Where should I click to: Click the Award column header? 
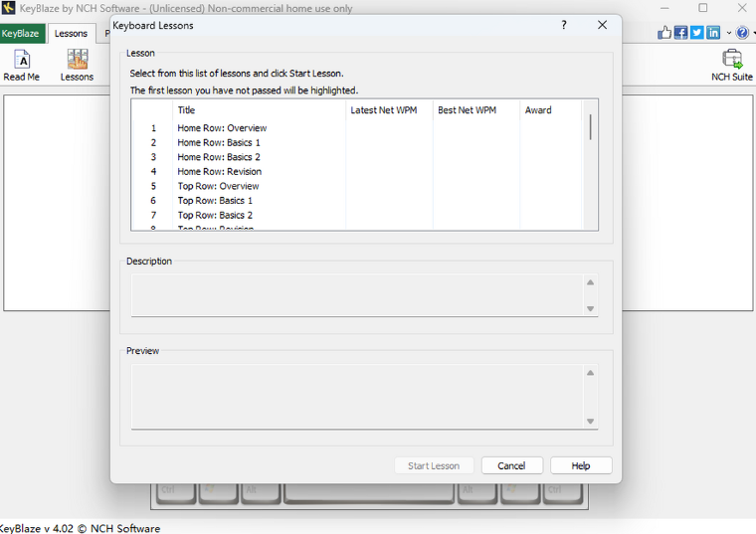[551, 110]
